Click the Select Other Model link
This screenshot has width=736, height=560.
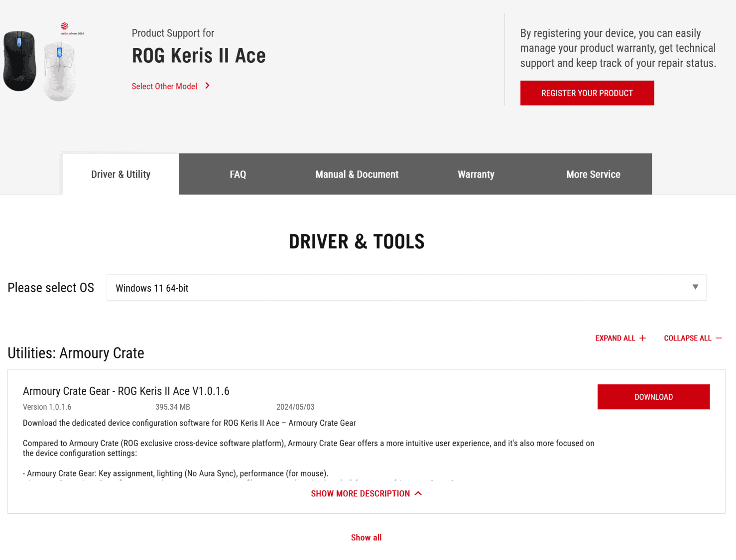point(164,86)
